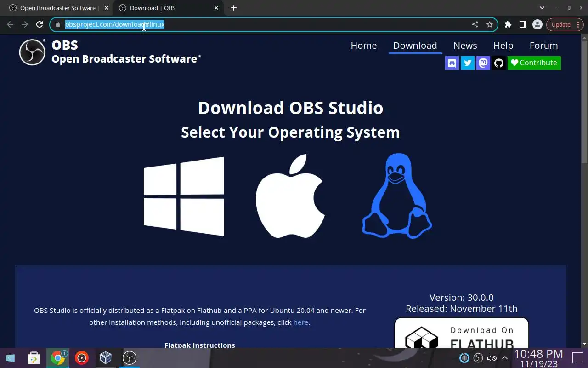Open the Chrome Update menu
This screenshot has width=588, height=368.
[565, 24]
